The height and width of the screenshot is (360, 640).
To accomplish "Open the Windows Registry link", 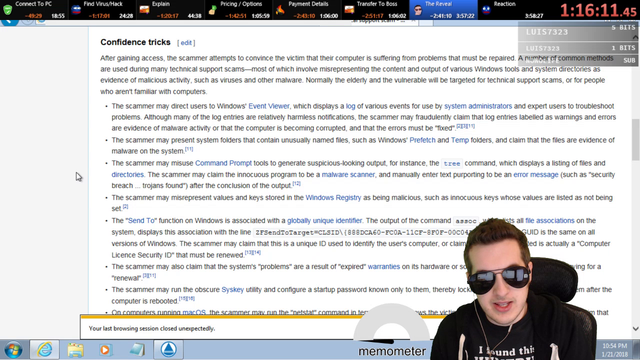I will coord(333,198).
